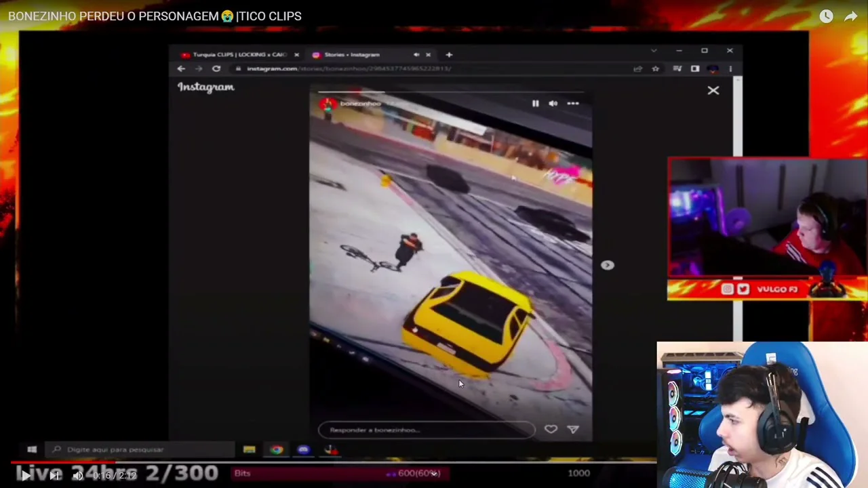Like the story with heart icon
868x488 pixels.
coord(551,429)
